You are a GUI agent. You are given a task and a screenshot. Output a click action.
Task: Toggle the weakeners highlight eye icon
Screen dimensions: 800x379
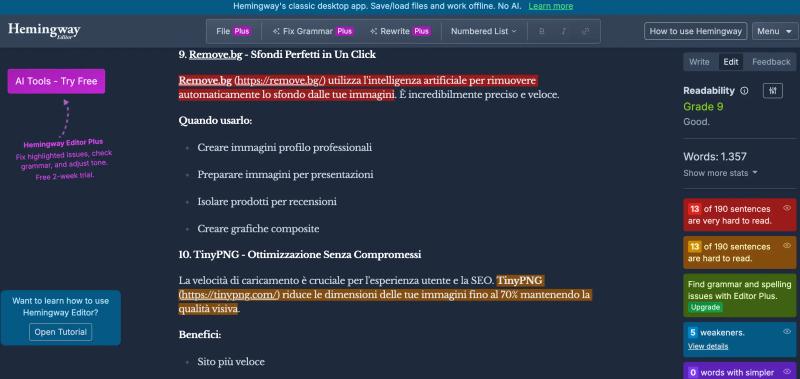click(x=787, y=332)
